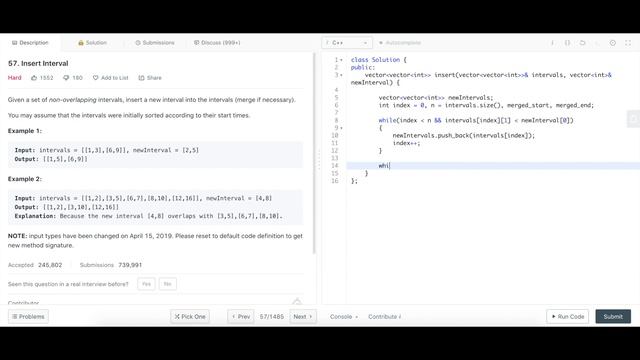640x360 pixels.
Task: Reset code to default definition icon
Action: tap(582, 42)
